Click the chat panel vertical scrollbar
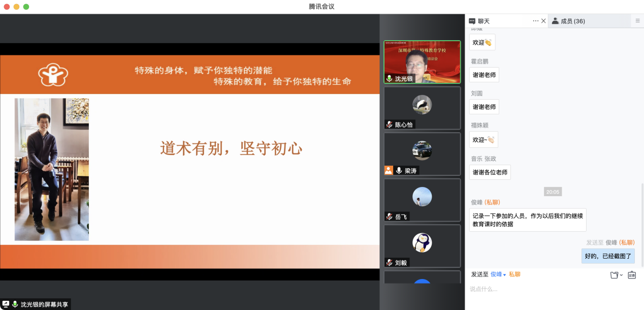This screenshot has height=310, width=644. [x=642, y=224]
